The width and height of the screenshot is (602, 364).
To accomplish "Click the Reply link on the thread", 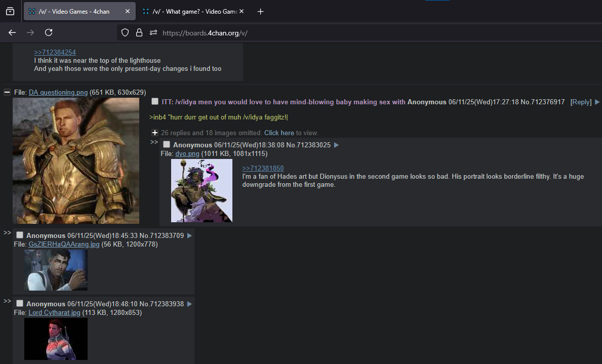I will 581,102.
